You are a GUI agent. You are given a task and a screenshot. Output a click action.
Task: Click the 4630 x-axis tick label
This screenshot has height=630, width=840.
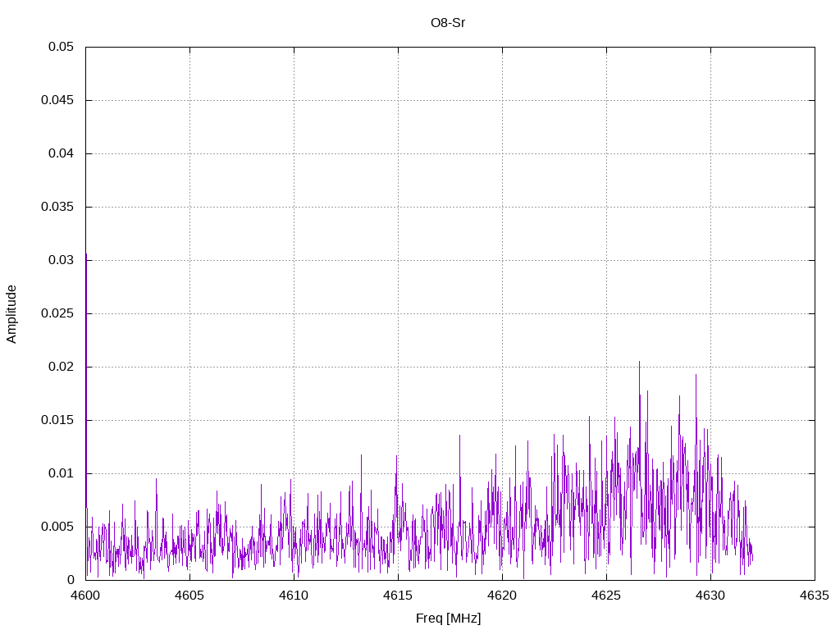click(711, 596)
